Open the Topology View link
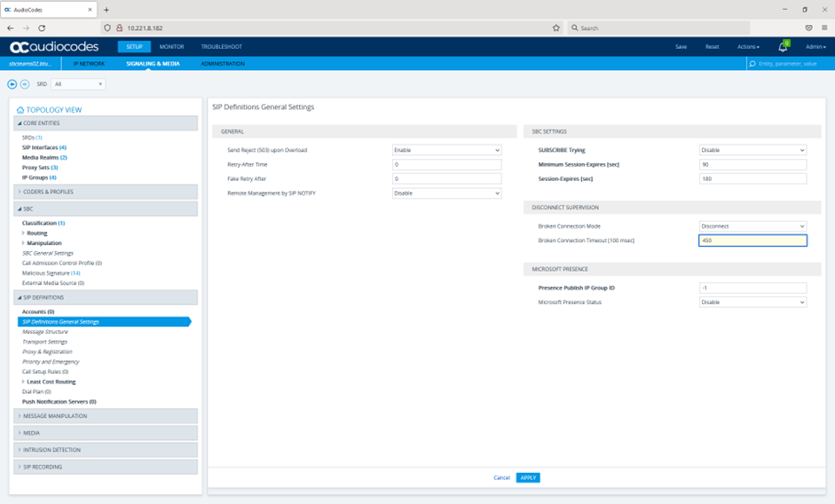 point(54,110)
